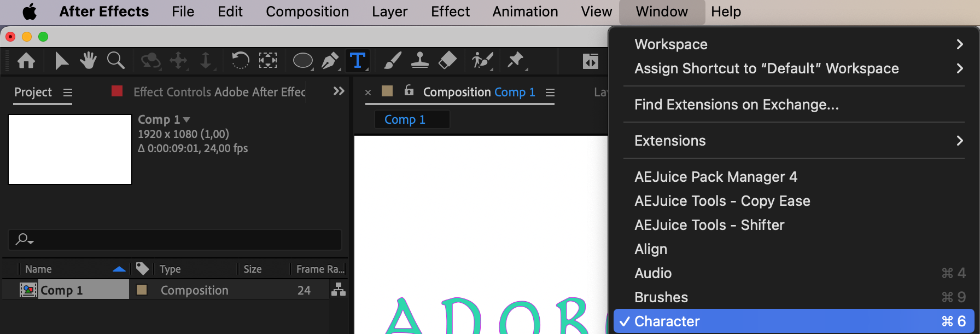Uncheck the Character panel entry
The image size is (980, 334).
(794, 321)
